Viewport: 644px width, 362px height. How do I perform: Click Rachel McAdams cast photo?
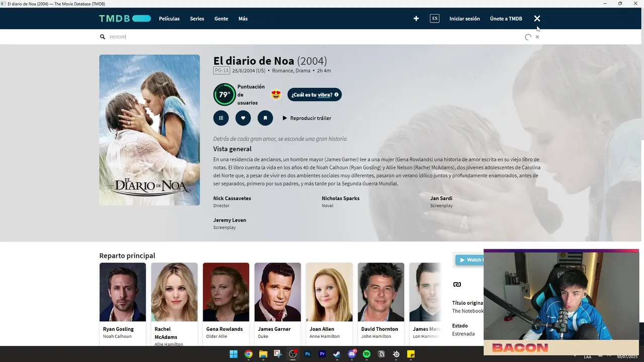point(175,292)
